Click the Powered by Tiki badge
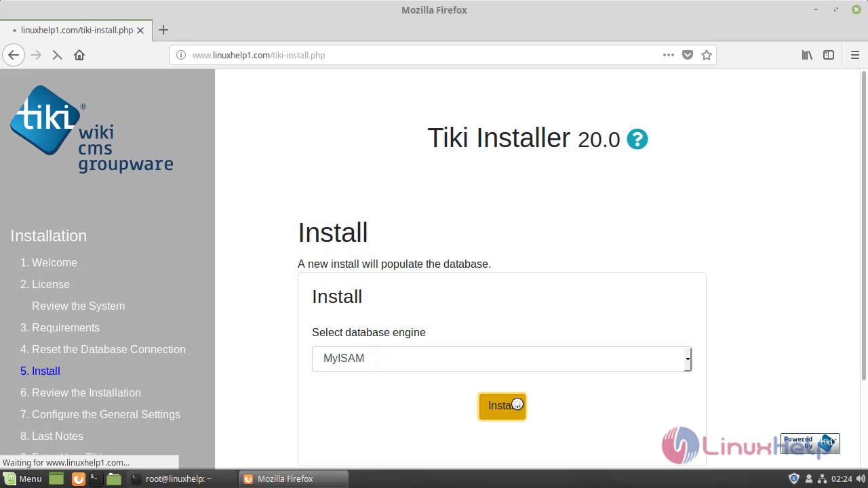The image size is (868, 488). pyautogui.click(x=810, y=443)
